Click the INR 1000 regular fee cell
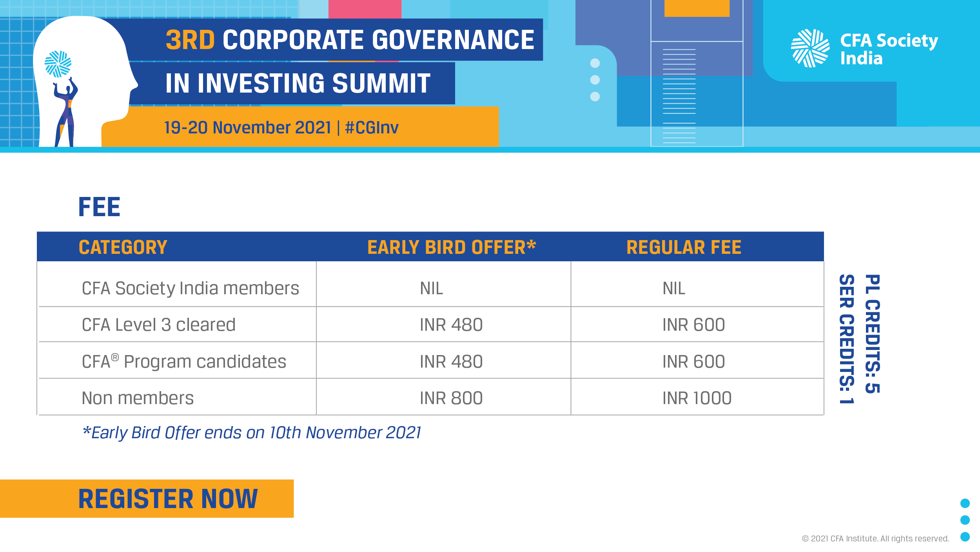This screenshot has width=980, height=552. pos(697,398)
